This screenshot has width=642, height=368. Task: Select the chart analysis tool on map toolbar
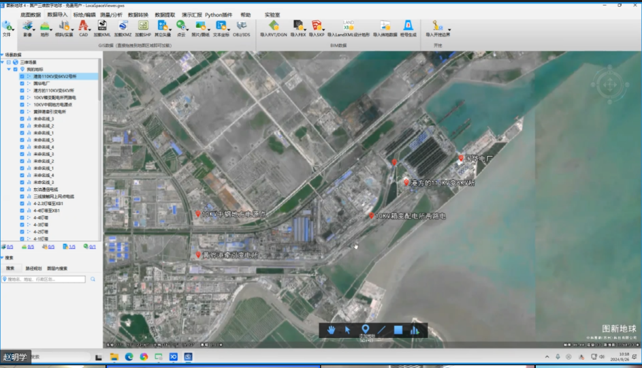click(415, 330)
